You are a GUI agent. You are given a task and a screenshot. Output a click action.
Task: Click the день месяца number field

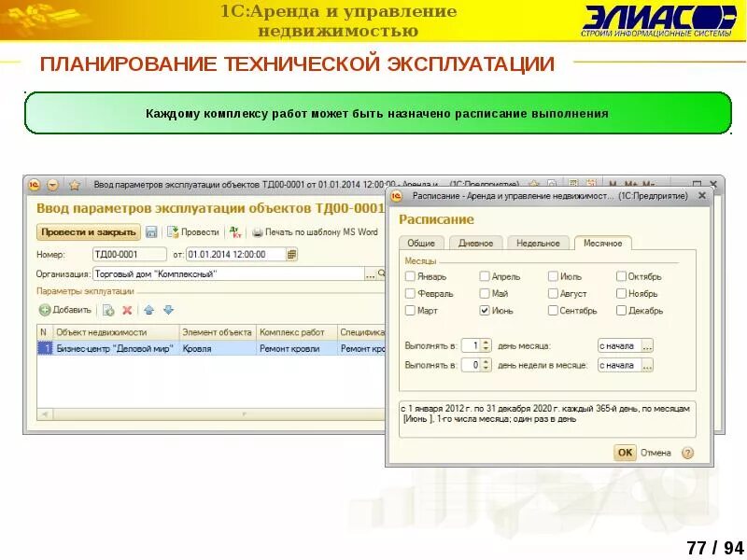pos(471,345)
